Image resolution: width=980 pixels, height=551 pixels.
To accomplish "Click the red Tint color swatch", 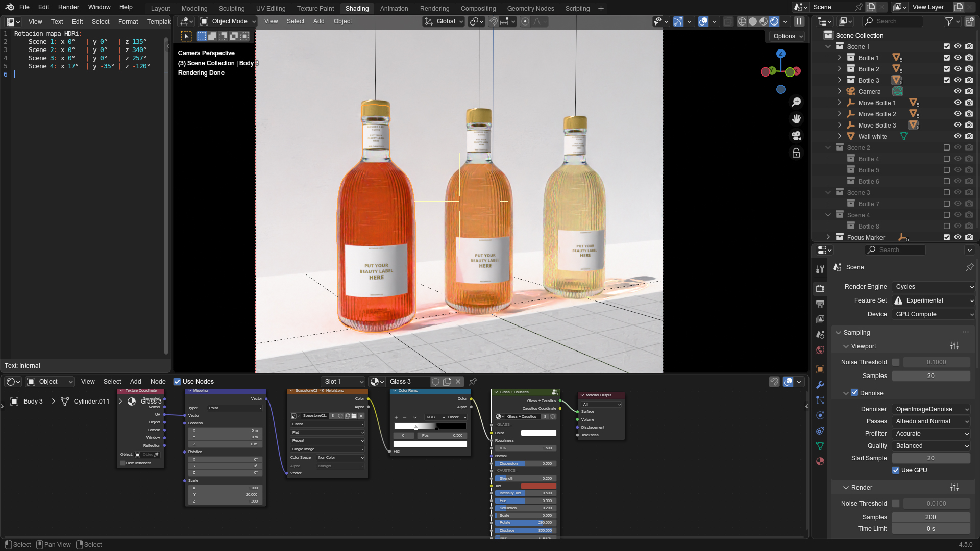I will 538,486.
